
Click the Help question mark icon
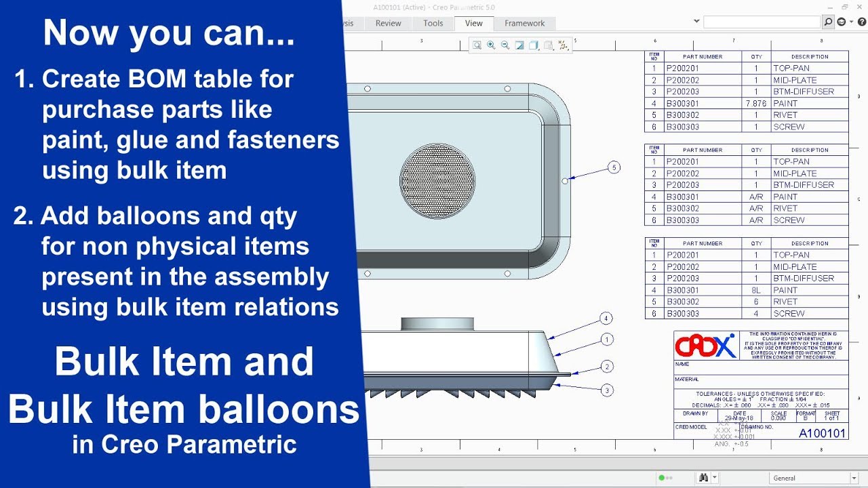click(x=861, y=22)
